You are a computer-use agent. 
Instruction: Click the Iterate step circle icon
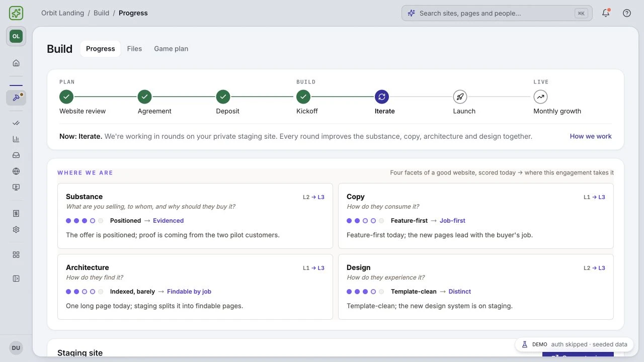point(382,97)
